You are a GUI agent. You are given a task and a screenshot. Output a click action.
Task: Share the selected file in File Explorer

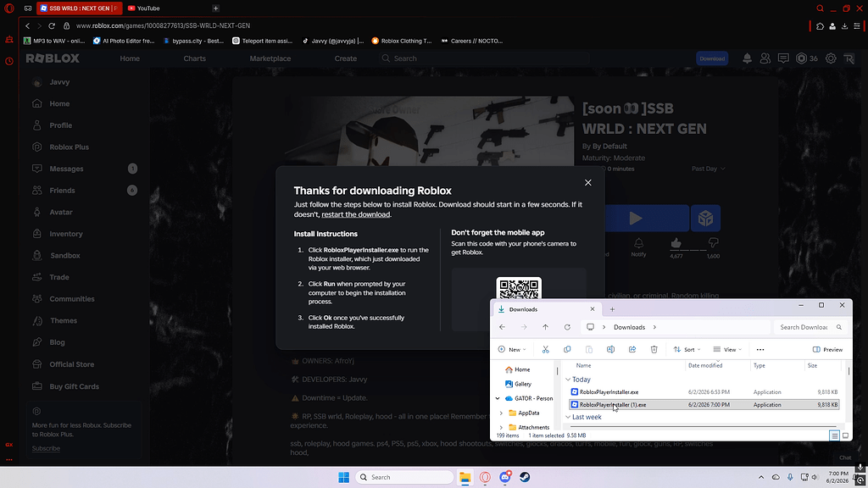[632, 349]
